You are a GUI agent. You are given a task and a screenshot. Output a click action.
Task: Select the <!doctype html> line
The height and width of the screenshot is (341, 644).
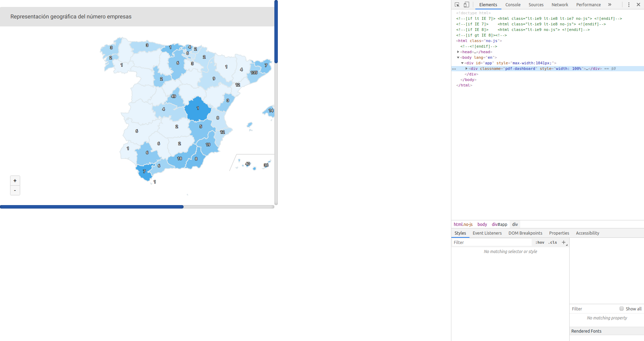473,13
